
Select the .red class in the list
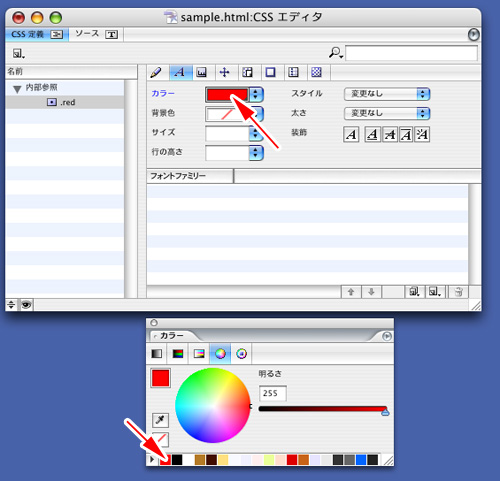tap(65, 102)
